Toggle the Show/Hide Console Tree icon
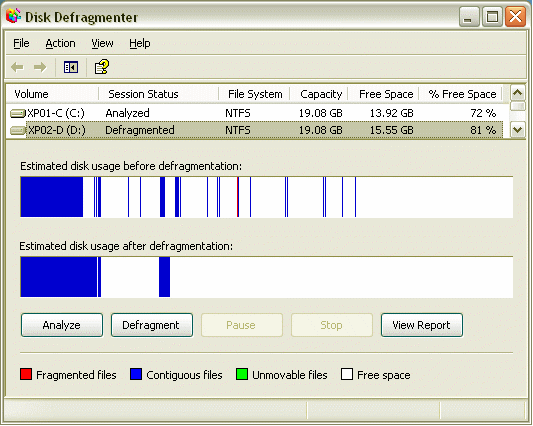 [71, 67]
